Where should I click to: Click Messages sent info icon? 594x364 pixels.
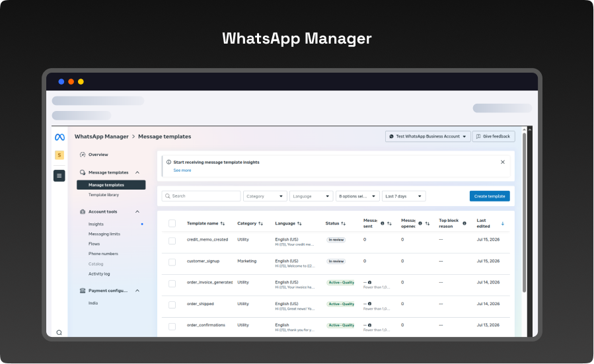(383, 223)
